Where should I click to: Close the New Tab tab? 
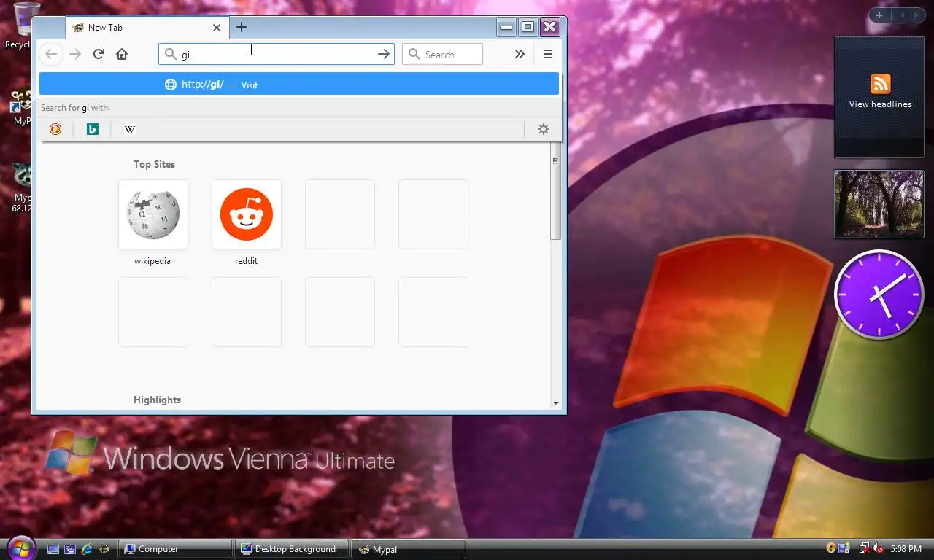(x=217, y=28)
